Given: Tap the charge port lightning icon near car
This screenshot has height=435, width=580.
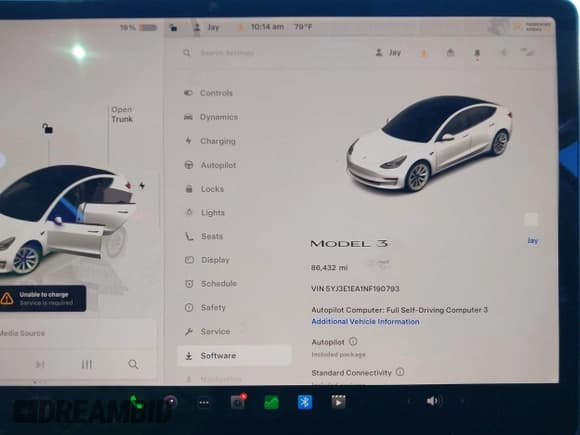Looking at the screenshot, I should click(x=142, y=186).
